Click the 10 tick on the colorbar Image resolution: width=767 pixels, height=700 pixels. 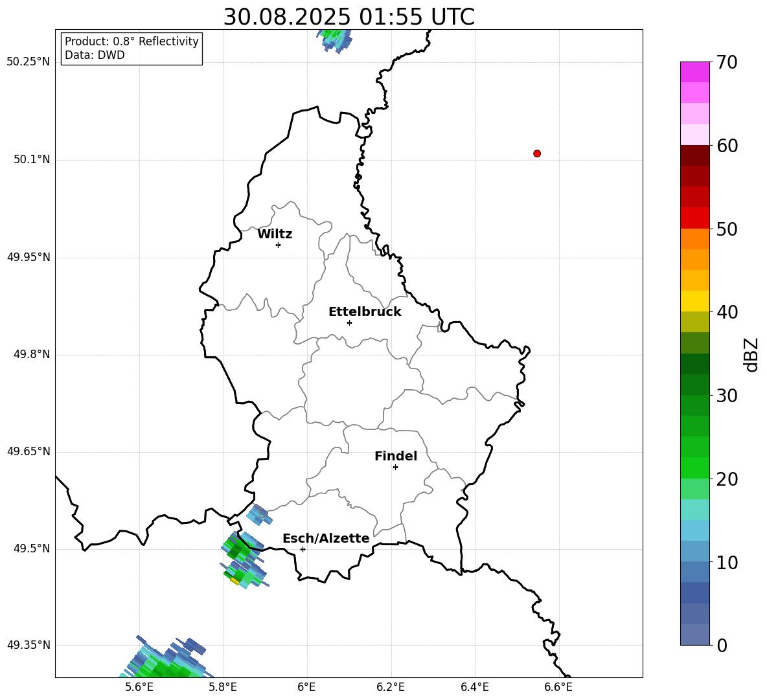[x=726, y=562]
